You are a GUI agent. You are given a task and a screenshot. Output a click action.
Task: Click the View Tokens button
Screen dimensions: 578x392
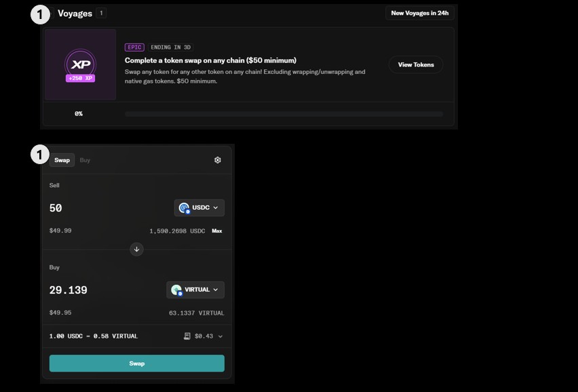(x=416, y=65)
